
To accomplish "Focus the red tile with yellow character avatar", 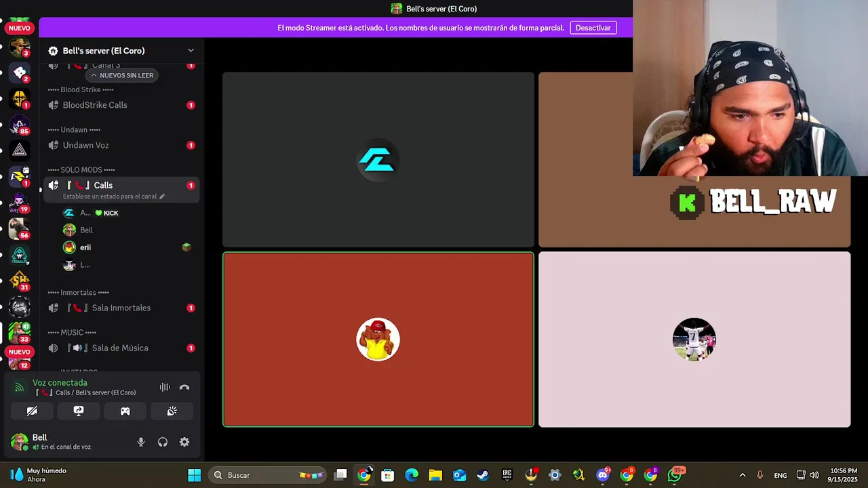I will pyautogui.click(x=378, y=340).
